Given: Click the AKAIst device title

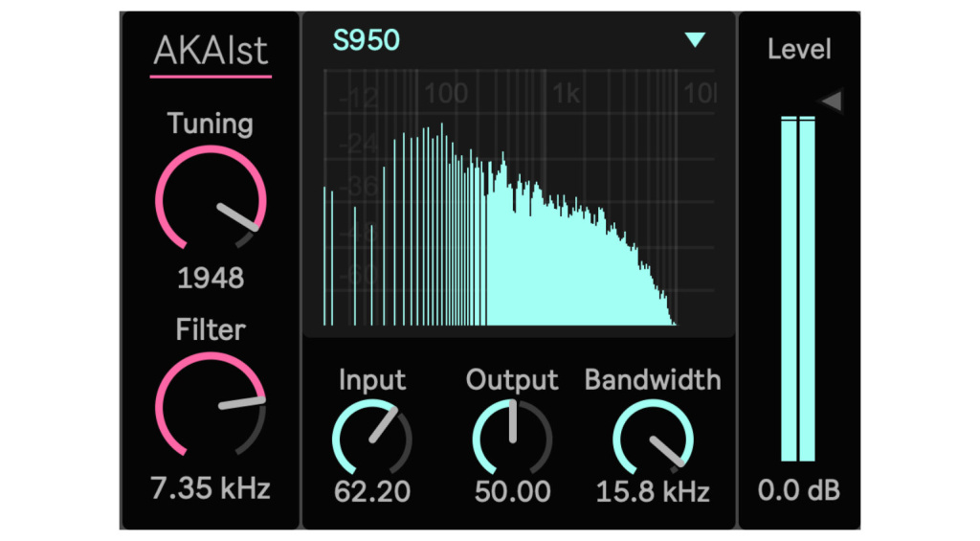Looking at the screenshot, I should (x=211, y=52).
